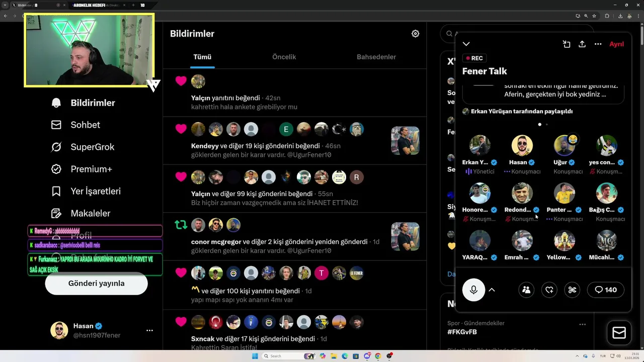Click the envelope icon beside Sohbet

[x=56, y=125]
